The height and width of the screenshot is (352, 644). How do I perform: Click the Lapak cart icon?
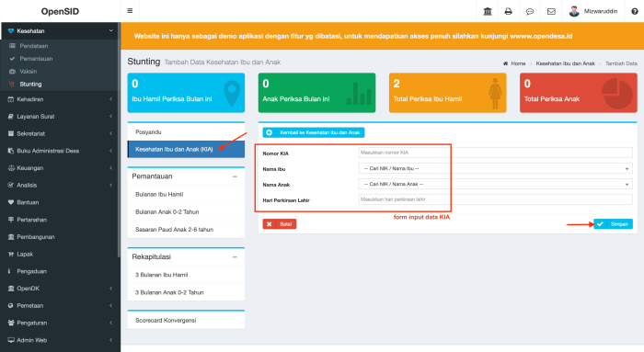[11, 254]
